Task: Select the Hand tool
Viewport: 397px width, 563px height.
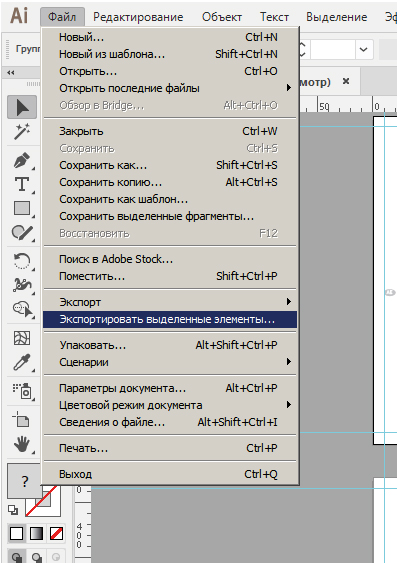Action: (22, 444)
